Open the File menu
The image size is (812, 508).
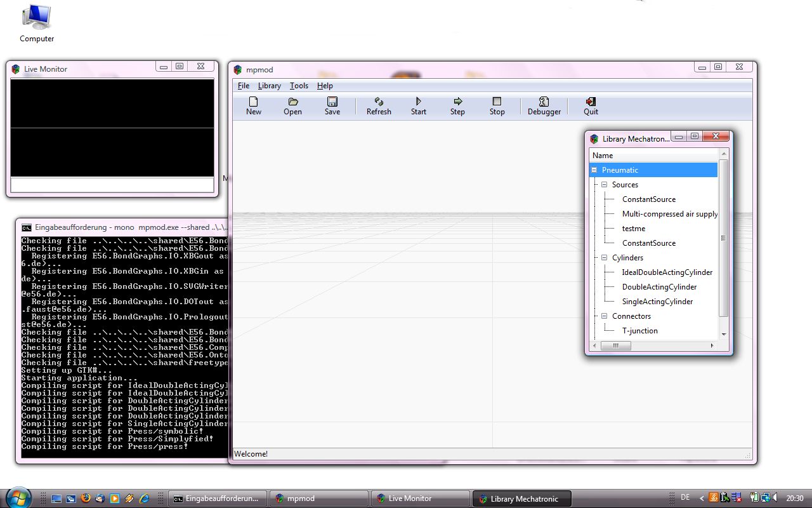(244, 86)
